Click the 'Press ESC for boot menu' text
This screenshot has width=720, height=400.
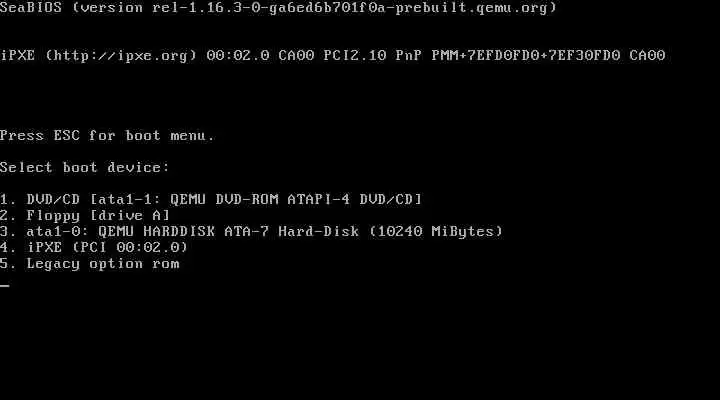click(x=107, y=135)
